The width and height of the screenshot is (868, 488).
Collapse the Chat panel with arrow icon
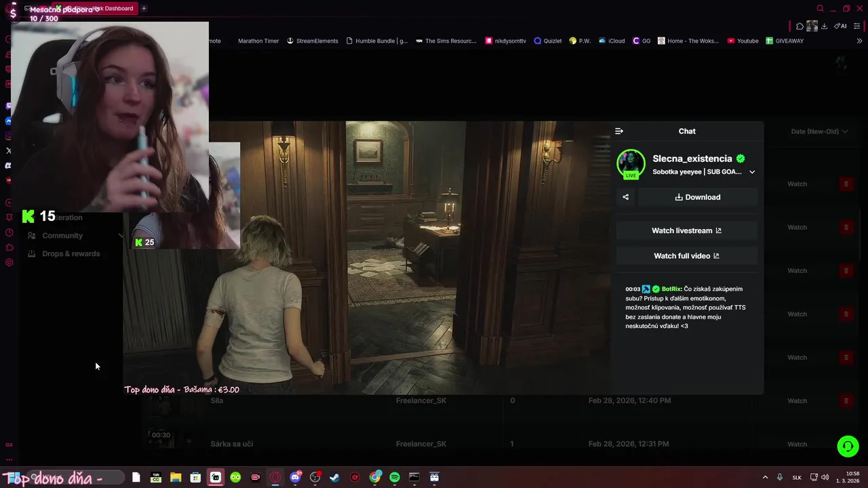pos(619,131)
